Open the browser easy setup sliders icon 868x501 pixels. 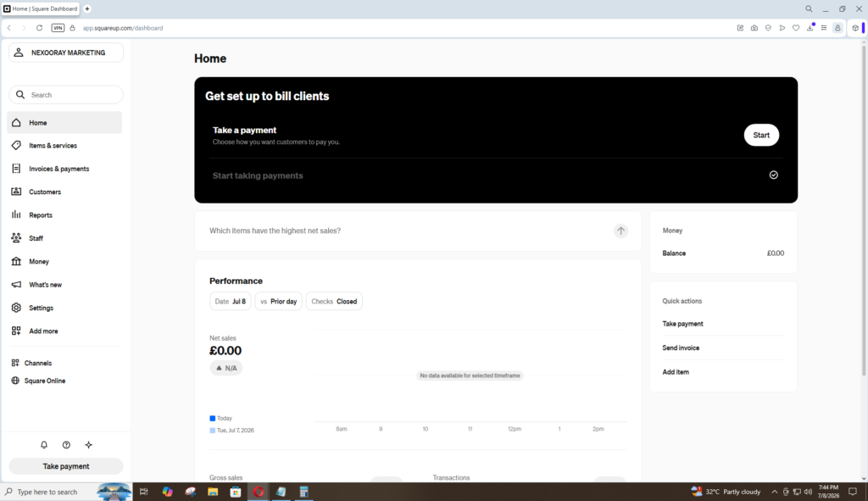[824, 28]
